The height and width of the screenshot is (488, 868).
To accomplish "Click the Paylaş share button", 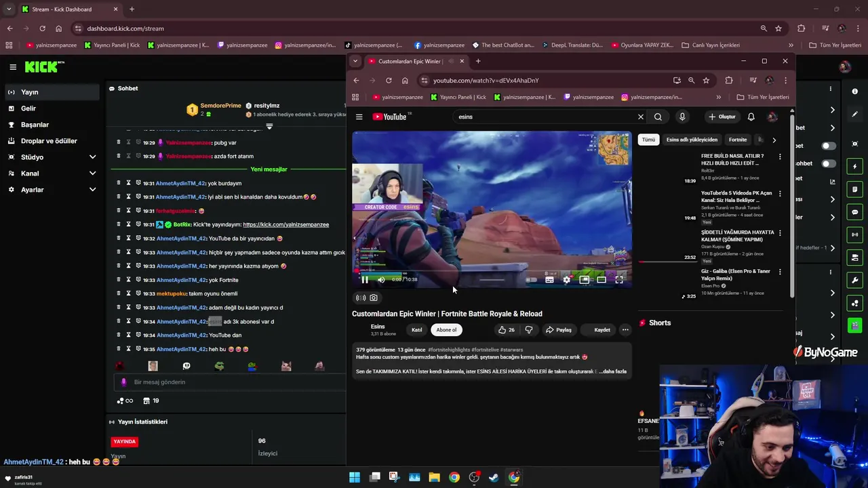I will tap(559, 330).
